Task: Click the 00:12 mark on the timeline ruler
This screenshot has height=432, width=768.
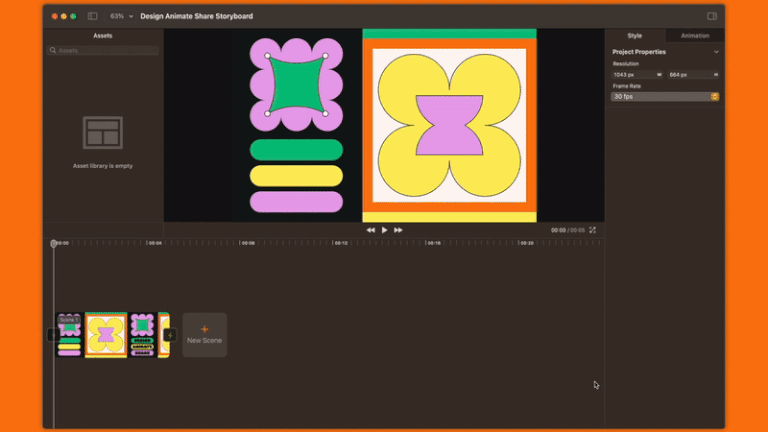Action: (341, 243)
